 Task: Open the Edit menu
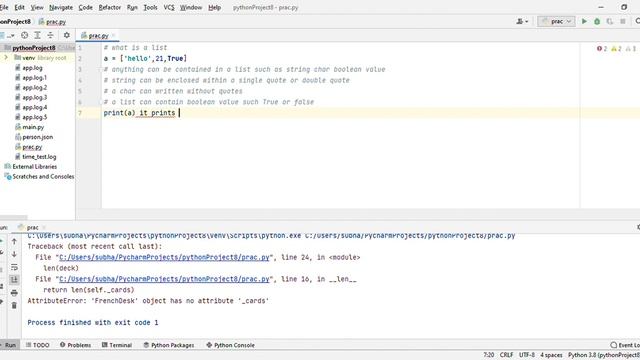point(19,7)
